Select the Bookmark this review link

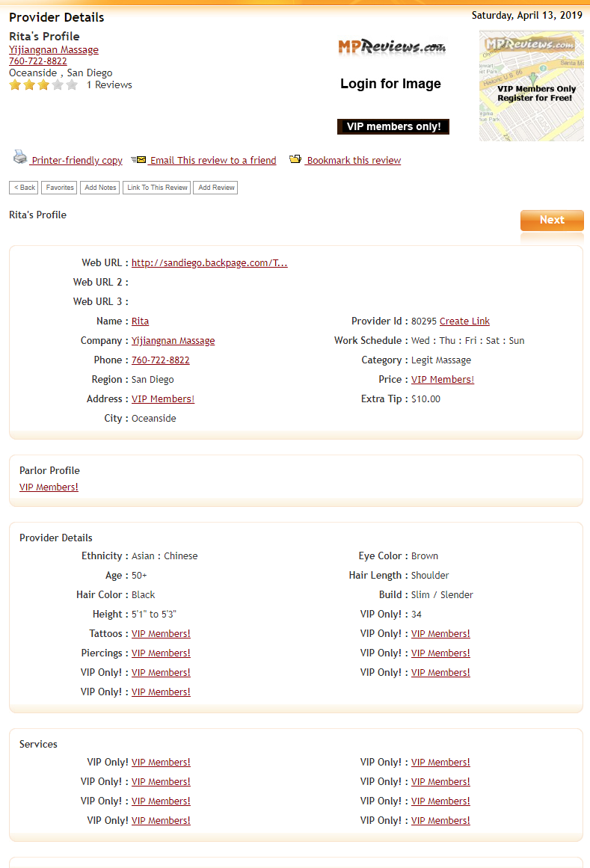(x=353, y=161)
